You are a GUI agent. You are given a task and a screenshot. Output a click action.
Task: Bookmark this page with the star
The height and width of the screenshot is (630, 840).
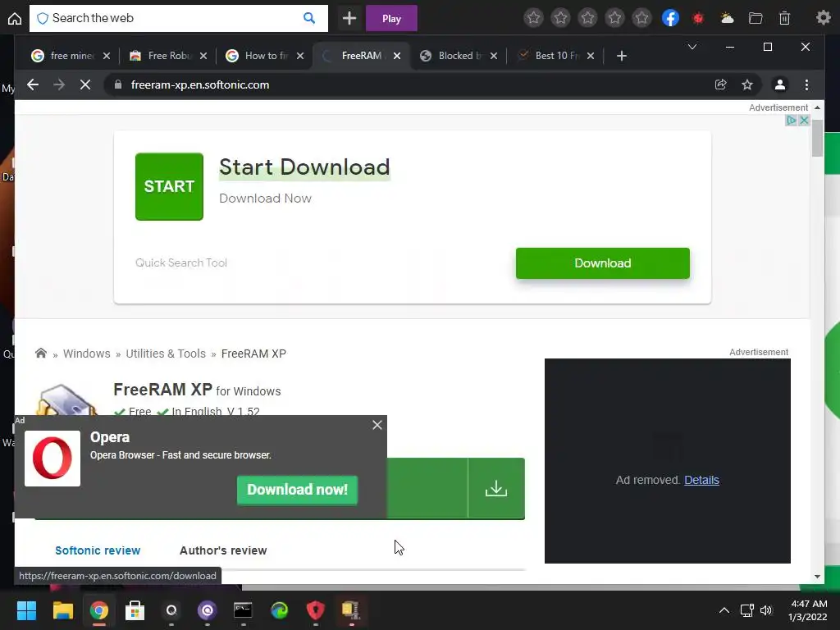pos(747,84)
